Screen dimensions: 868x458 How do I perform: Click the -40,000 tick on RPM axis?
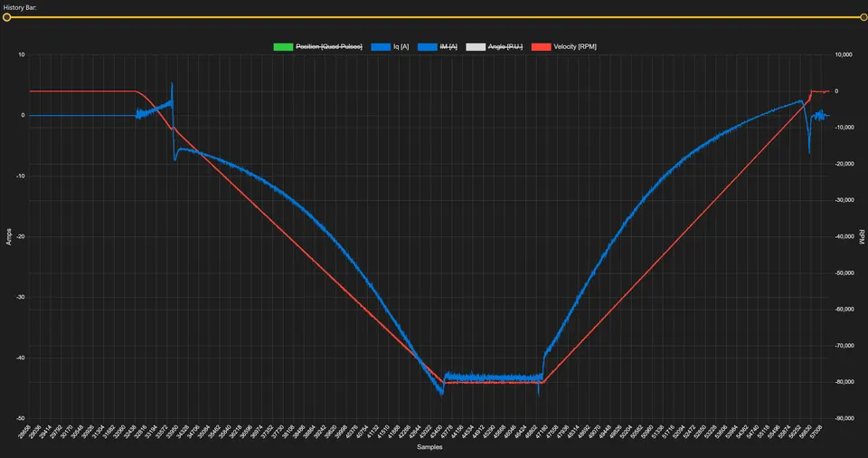coord(844,237)
